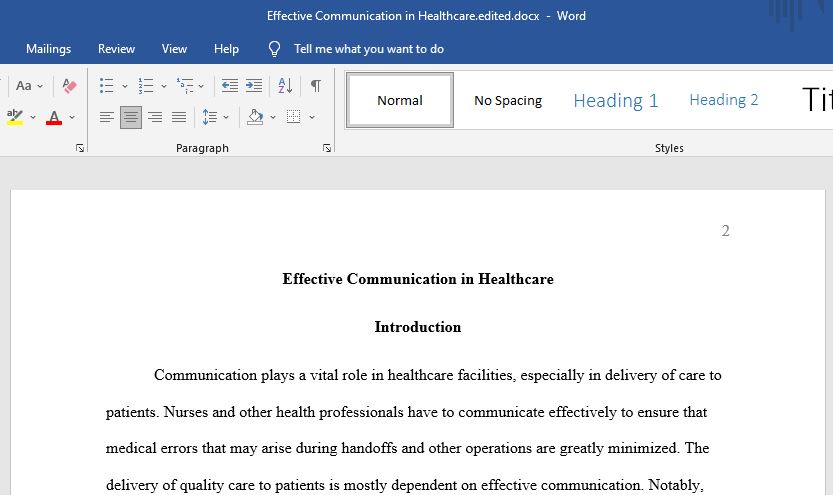Clear all formatting with eraser icon
833x495 pixels.
point(69,86)
